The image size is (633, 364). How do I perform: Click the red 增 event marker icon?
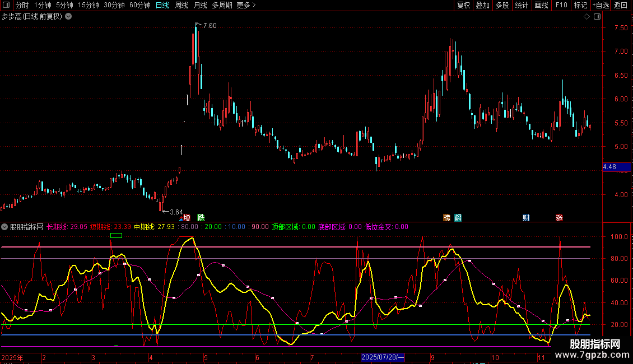(187, 217)
